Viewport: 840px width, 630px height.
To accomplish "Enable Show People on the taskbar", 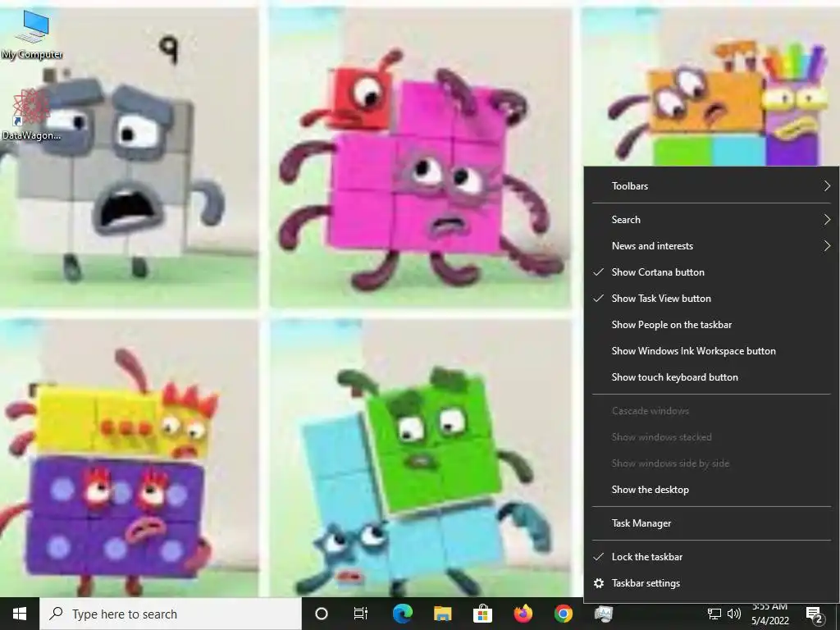I will pyautogui.click(x=711, y=325).
